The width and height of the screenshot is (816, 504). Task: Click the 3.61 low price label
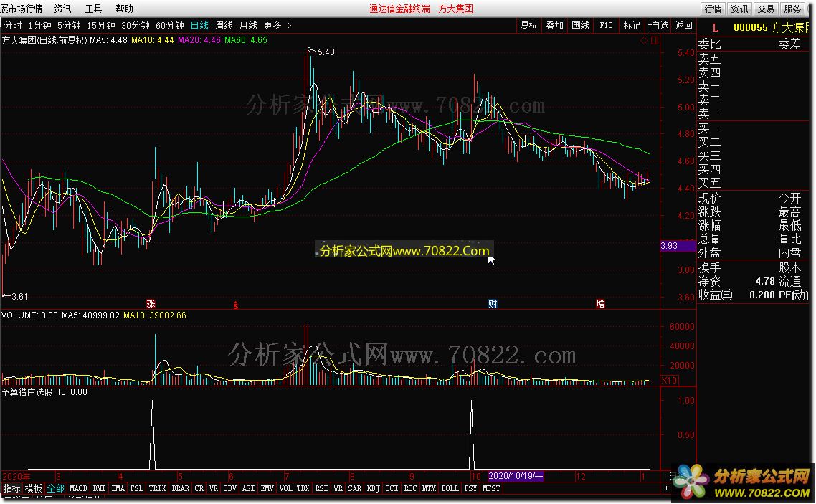coord(19,297)
